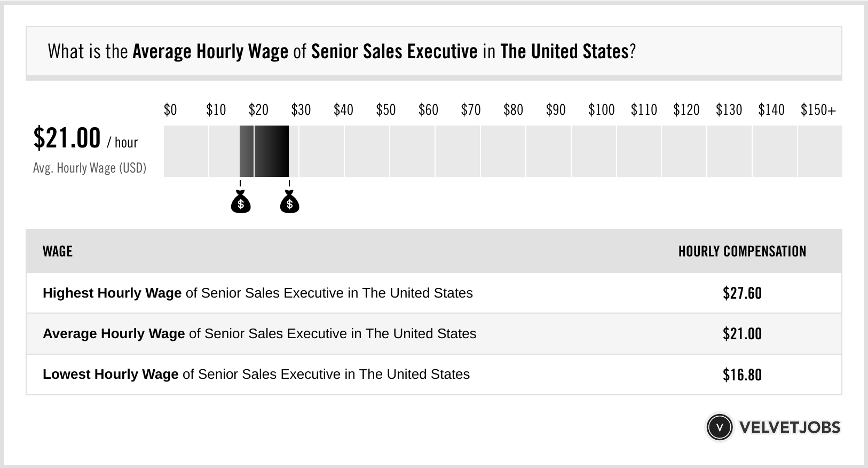Click the HOURLY COMPENSATION column header
Screen dimensions: 868x468
pyautogui.click(x=742, y=251)
